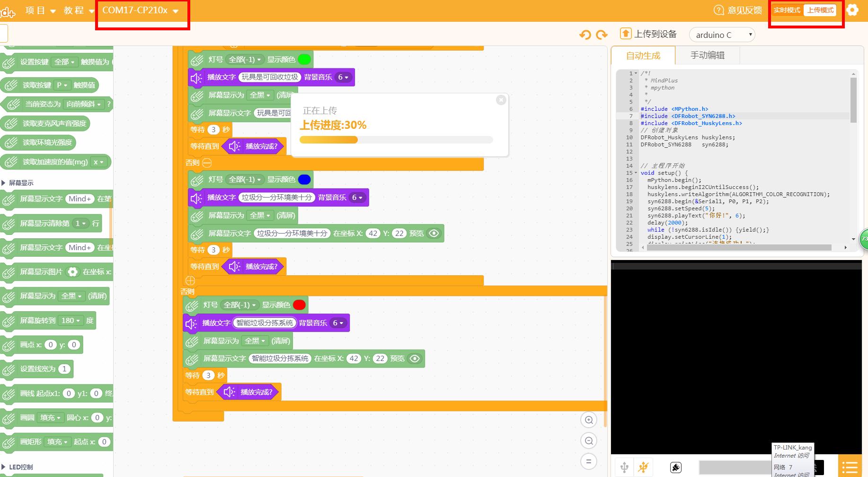Click the orange USB disconnect icon
This screenshot has width=868, height=477.
(643, 468)
